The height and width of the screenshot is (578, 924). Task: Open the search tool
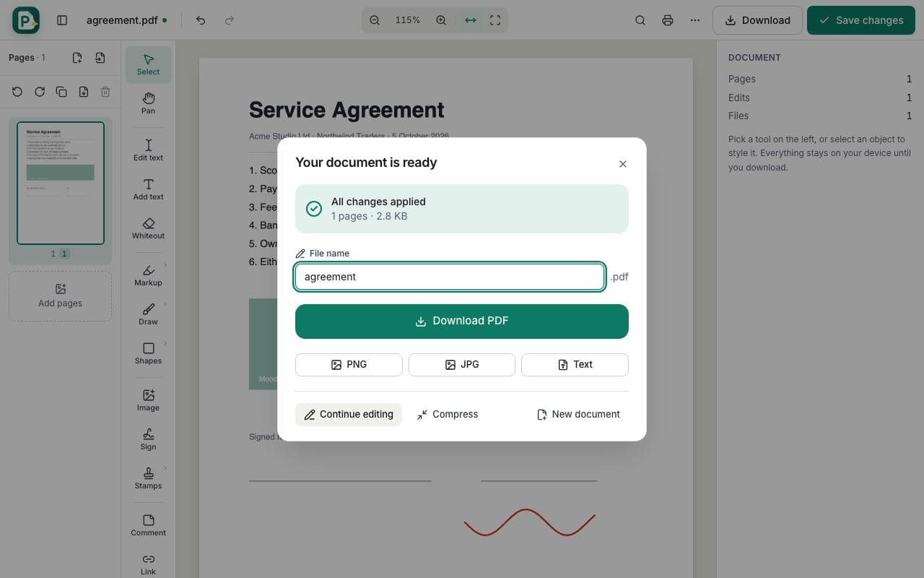coord(640,20)
